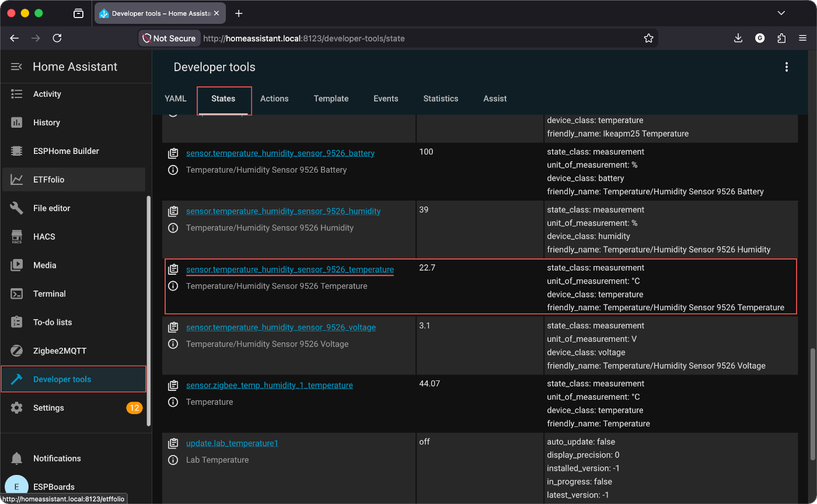Bookmark this page with the star icon

point(648,38)
